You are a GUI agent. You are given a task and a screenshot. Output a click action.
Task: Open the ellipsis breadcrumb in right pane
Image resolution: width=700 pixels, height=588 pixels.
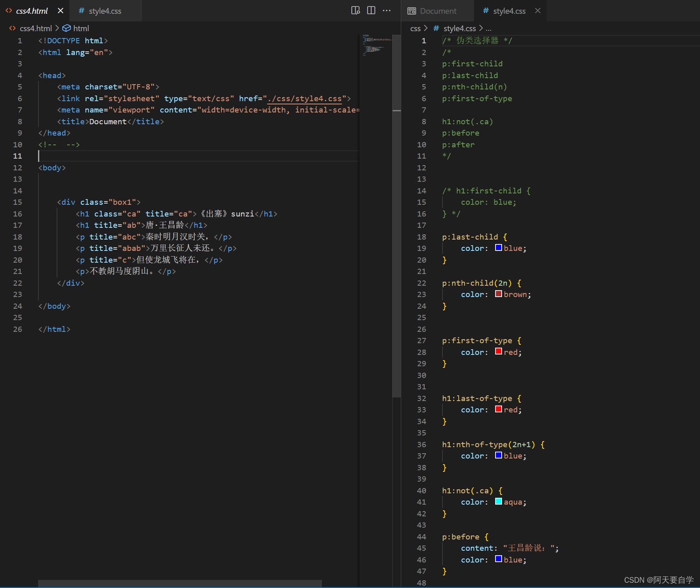[489, 28]
